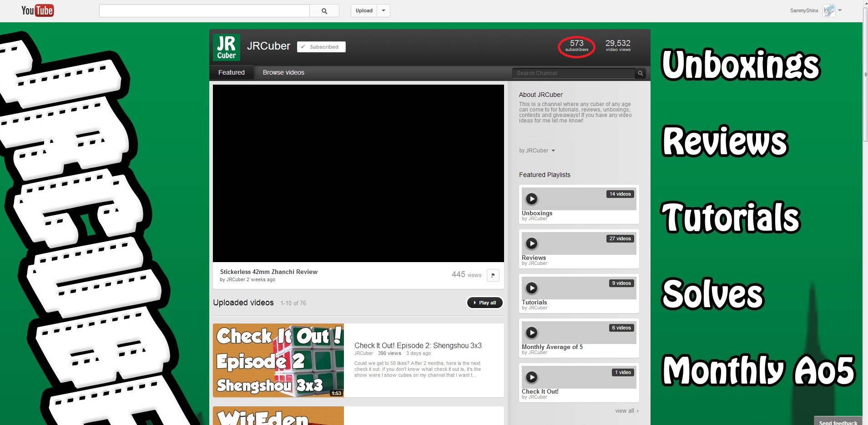Click the 27 videos badge

click(620, 238)
